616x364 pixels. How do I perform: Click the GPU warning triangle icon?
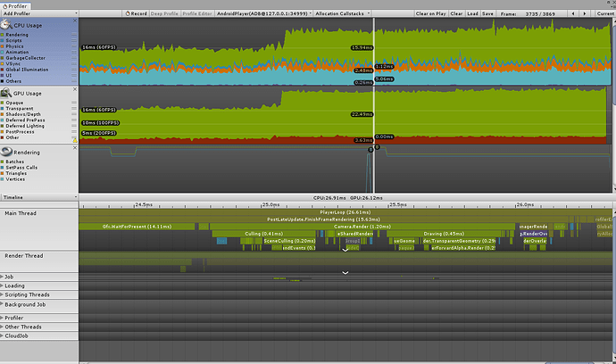75,140
